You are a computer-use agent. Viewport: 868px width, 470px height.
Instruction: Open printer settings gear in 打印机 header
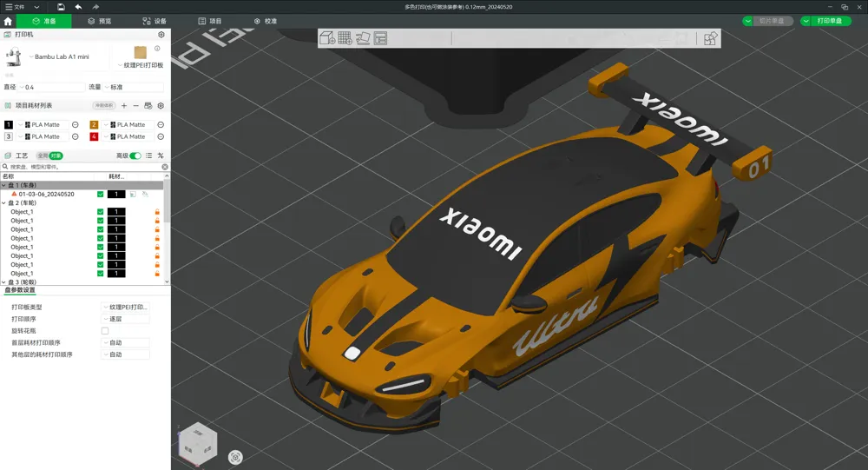161,35
